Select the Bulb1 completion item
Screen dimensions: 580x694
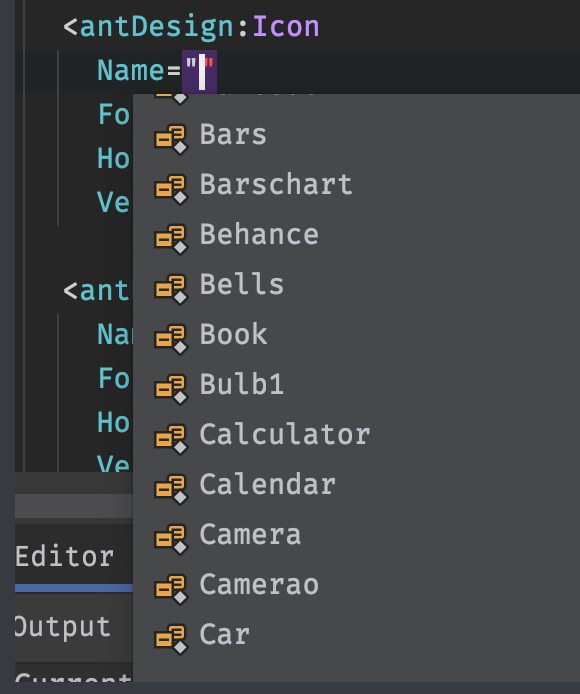(356, 385)
